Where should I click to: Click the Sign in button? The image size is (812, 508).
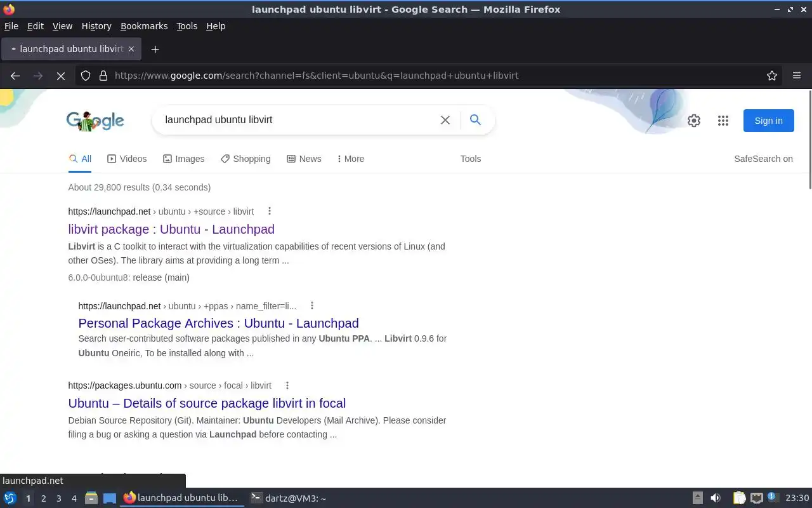tap(768, 121)
